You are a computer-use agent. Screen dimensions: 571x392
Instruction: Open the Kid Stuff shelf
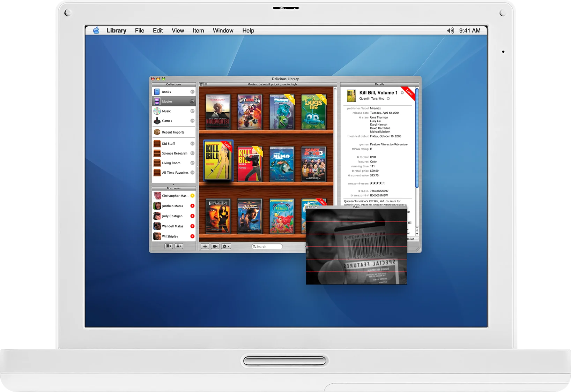tap(174, 144)
